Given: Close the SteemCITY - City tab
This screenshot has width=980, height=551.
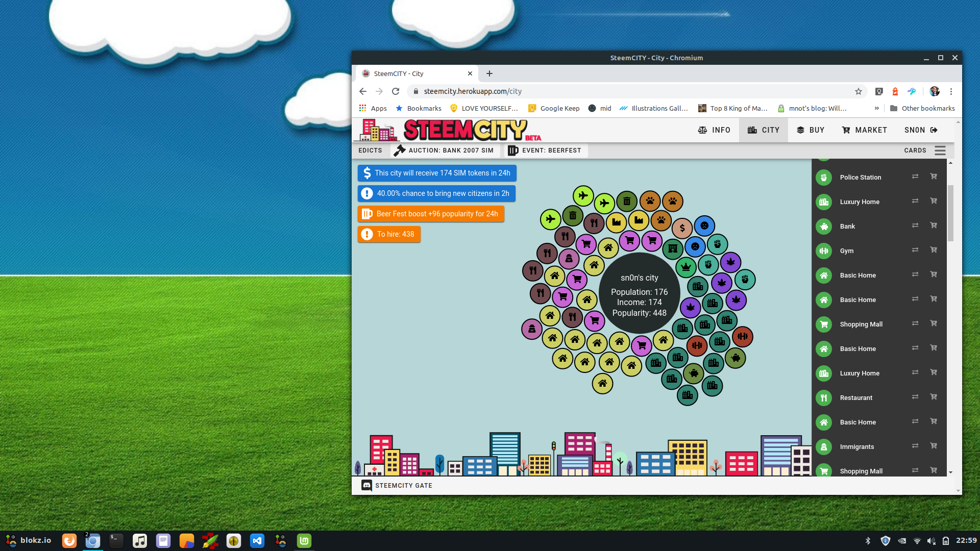Looking at the screenshot, I should [470, 73].
